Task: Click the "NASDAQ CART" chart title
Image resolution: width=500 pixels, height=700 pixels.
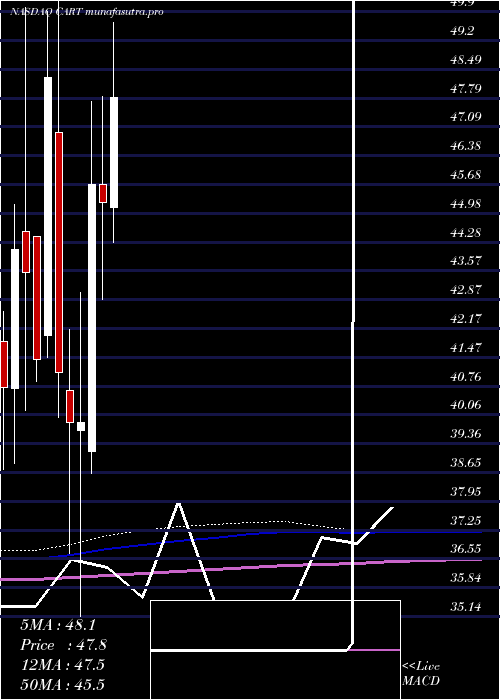Action: click(46, 12)
